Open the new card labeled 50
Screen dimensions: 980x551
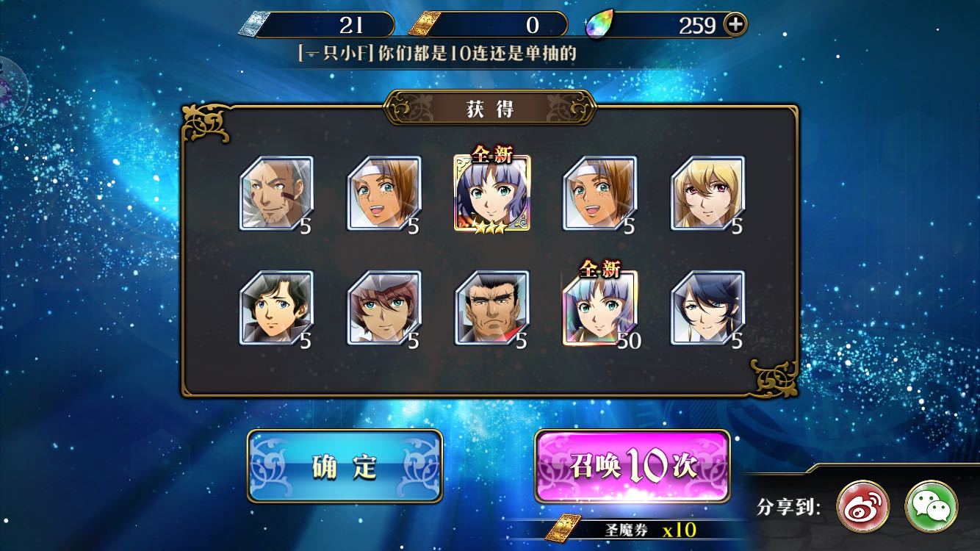click(600, 308)
